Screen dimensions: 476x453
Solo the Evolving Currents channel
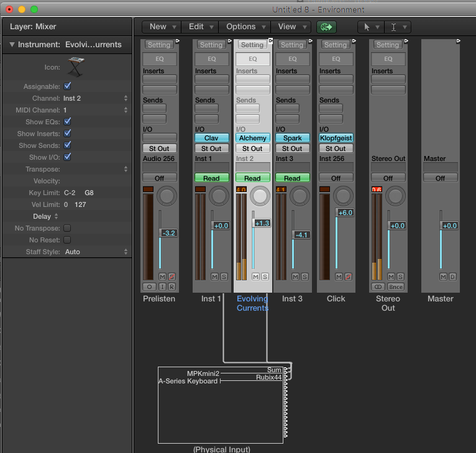pos(265,277)
